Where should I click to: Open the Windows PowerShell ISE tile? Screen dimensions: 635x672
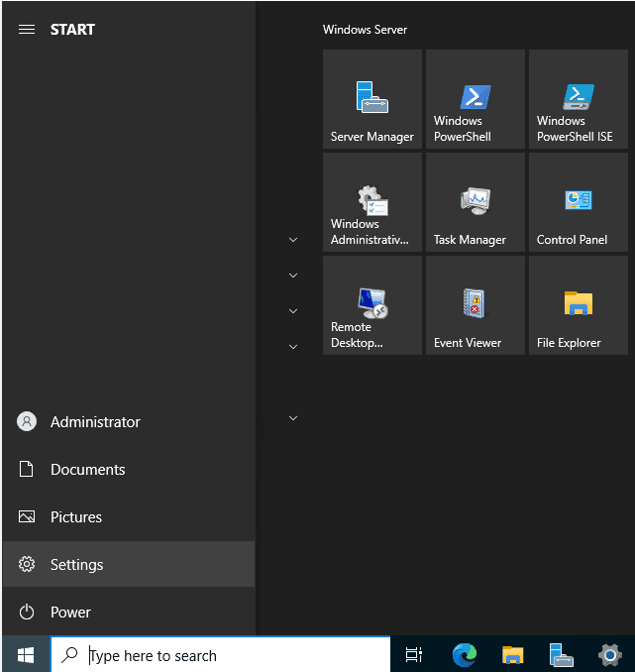click(x=579, y=99)
